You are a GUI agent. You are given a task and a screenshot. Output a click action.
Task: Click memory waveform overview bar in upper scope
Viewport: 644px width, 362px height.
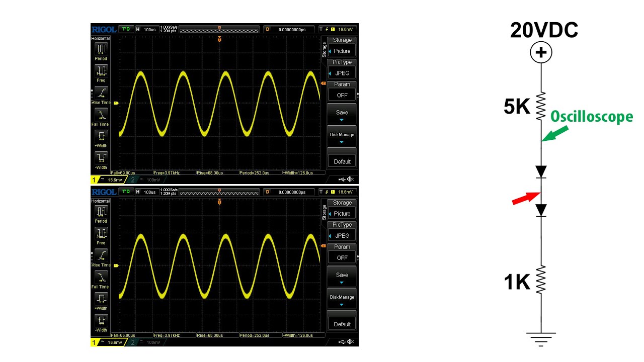[x=219, y=29]
